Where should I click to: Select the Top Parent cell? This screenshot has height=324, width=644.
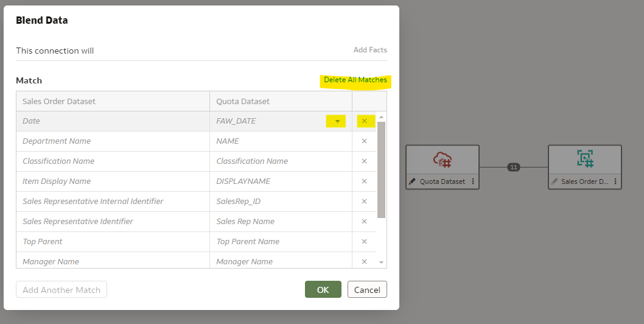coord(113,242)
